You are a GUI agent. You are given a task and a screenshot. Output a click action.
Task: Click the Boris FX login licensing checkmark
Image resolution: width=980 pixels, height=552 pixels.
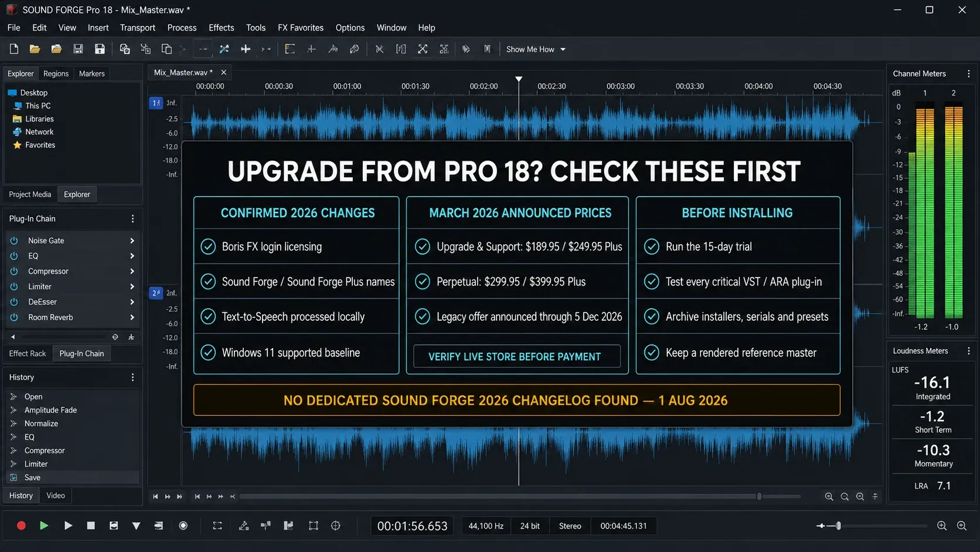click(x=208, y=246)
